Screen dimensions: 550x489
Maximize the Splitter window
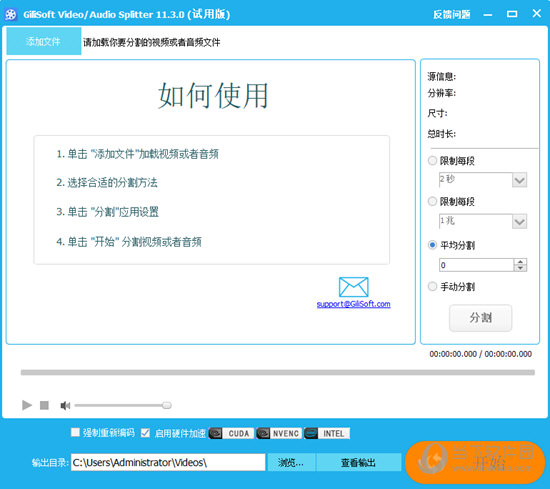[512, 14]
